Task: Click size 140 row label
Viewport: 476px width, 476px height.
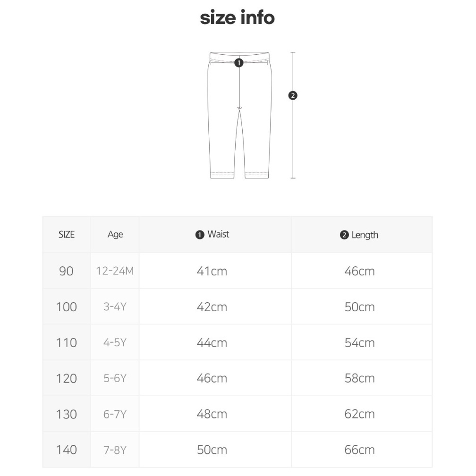Action: point(67,450)
